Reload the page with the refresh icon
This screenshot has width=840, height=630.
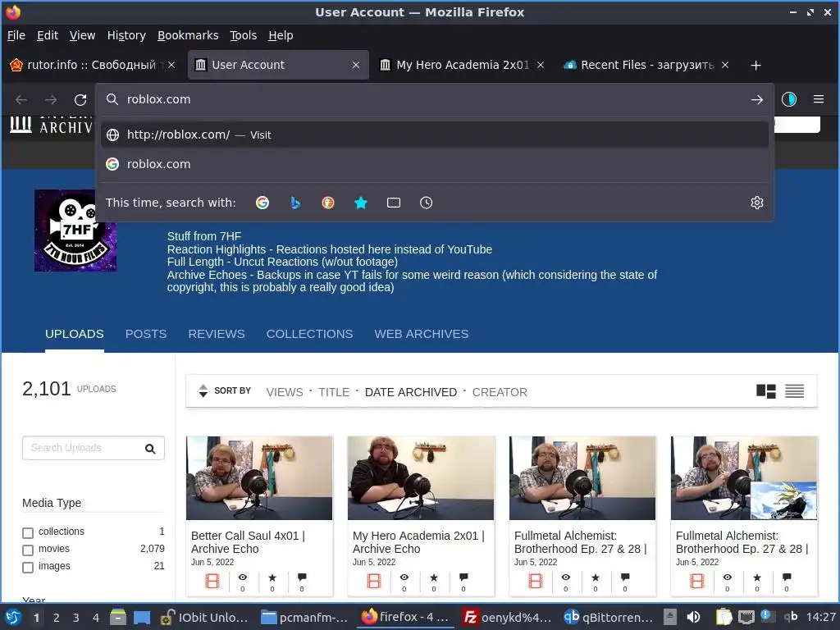[x=80, y=99]
